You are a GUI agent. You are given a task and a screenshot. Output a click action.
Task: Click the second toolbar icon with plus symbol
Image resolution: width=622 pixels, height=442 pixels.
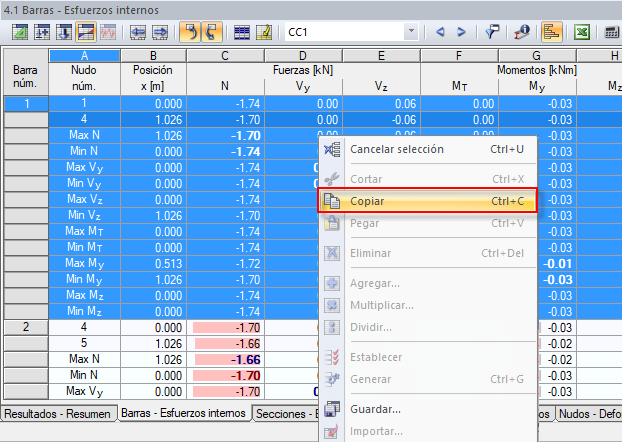42,32
